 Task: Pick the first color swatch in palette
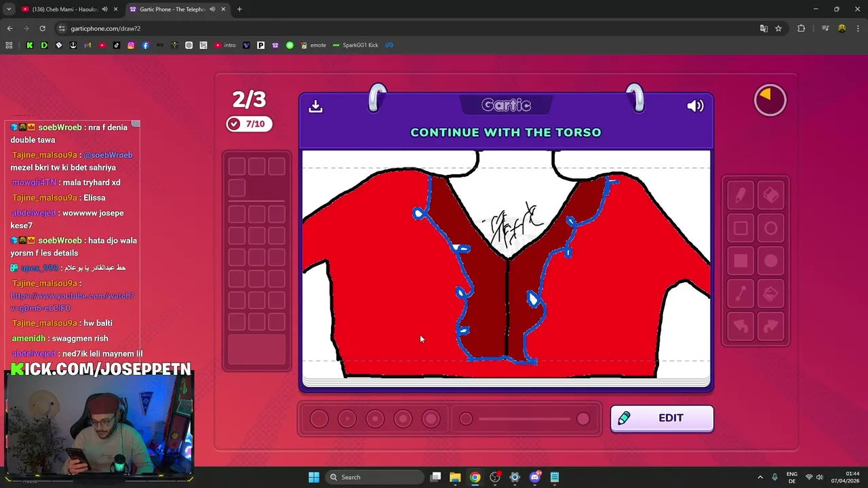pyautogui.click(x=237, y=167)
